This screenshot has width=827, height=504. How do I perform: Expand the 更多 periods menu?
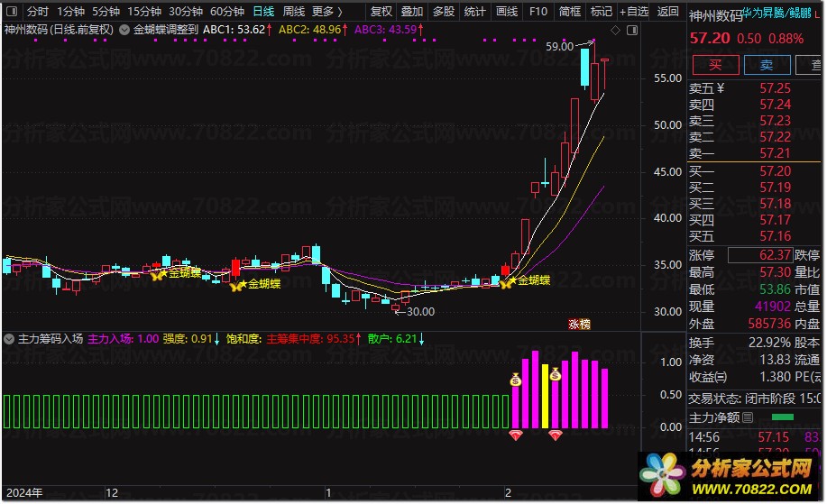pos(327,11)
